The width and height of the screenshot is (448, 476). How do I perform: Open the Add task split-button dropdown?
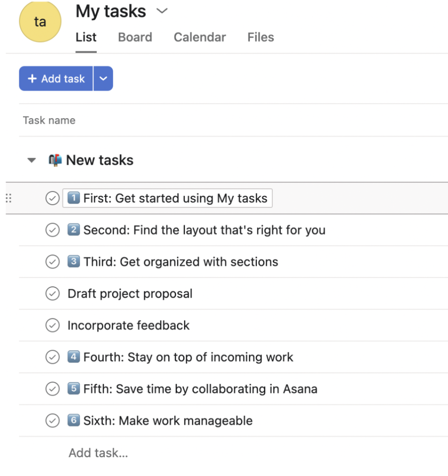pyautogui.click(x=103, y=78)
